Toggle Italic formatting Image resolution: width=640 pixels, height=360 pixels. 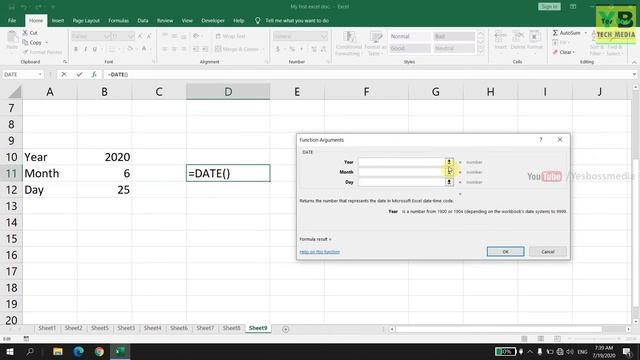click(x=85, y=49)
